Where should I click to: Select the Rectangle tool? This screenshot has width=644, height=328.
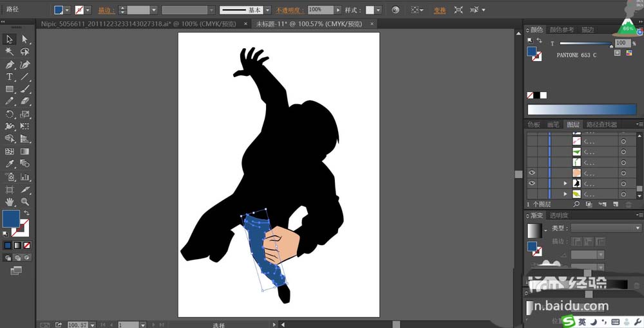coord(10,89)
